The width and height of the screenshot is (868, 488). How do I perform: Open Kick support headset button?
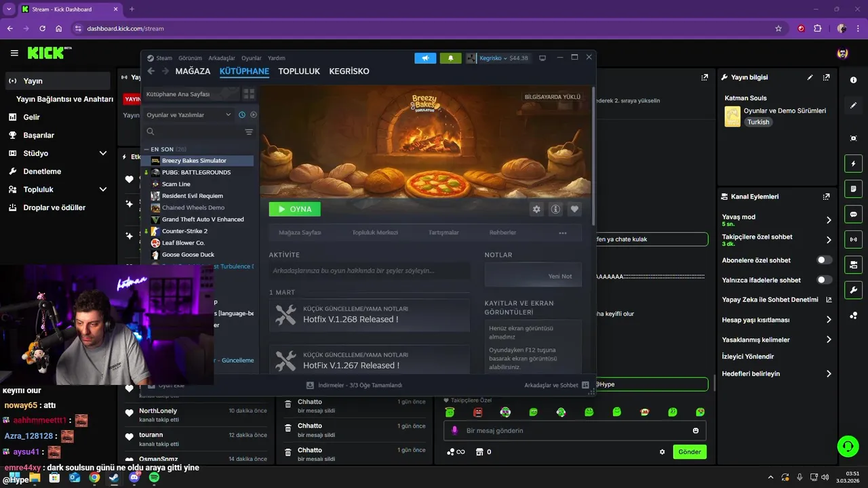[848, 446]
